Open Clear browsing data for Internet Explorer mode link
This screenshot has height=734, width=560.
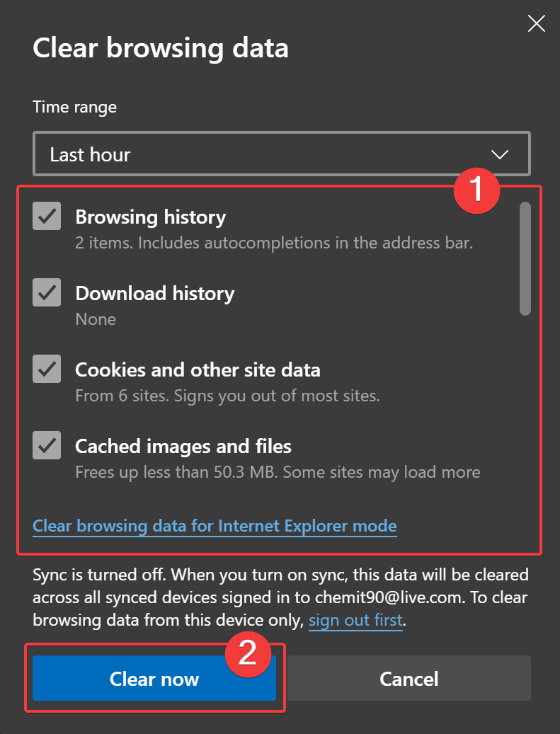[x=215, y=526]
